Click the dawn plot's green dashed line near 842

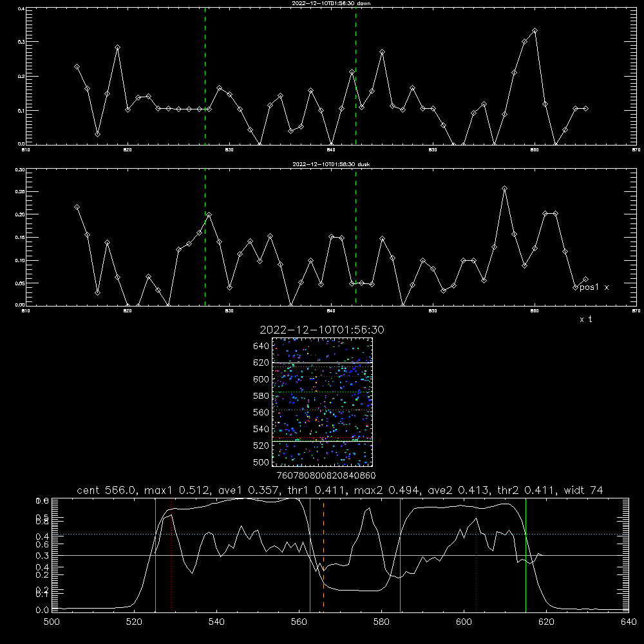coord(355,76)
